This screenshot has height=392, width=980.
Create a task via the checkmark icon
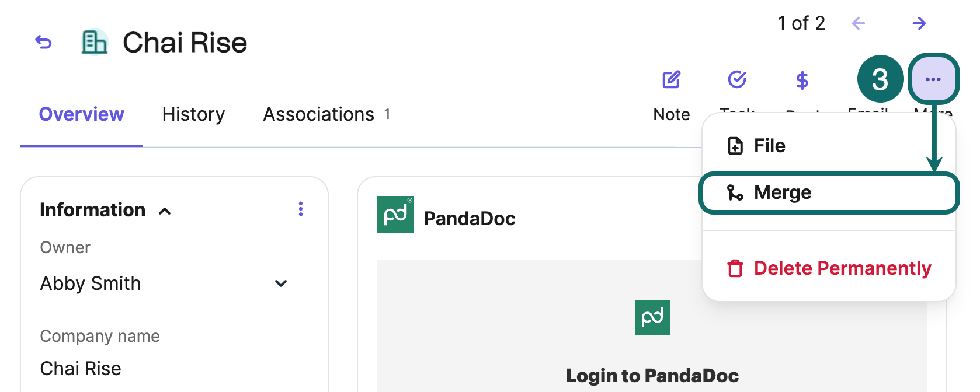coord(737,79)
